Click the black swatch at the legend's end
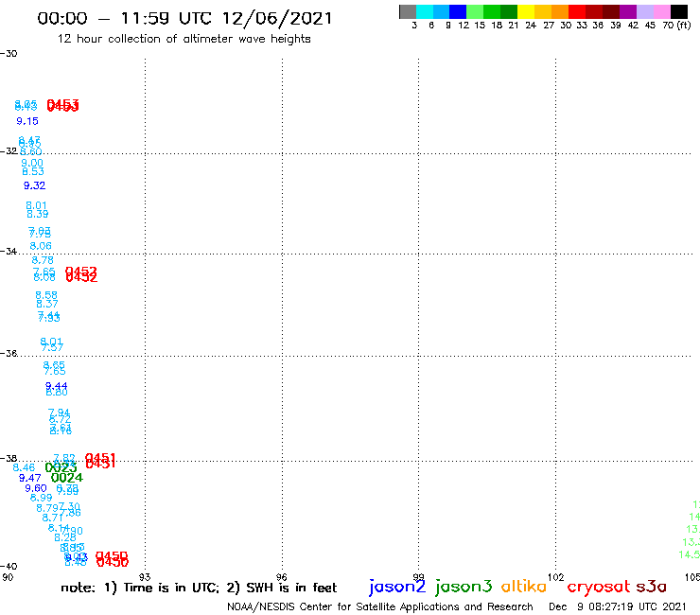This screenshot has height=615, width=700. (x=679, y=11)
